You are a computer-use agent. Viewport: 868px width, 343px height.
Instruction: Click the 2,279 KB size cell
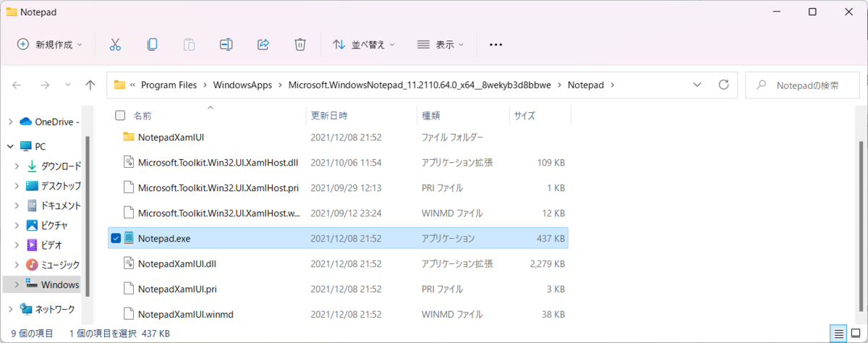(547, 263)
